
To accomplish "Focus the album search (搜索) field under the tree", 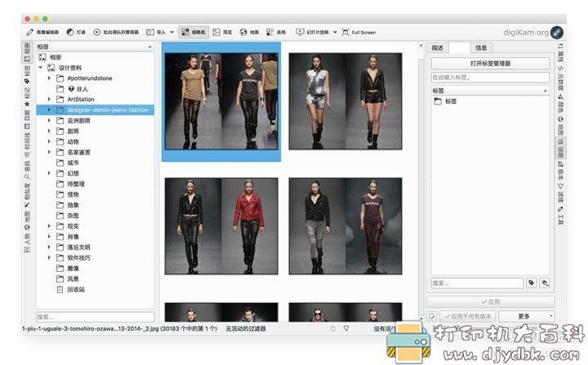I will 95,317.
